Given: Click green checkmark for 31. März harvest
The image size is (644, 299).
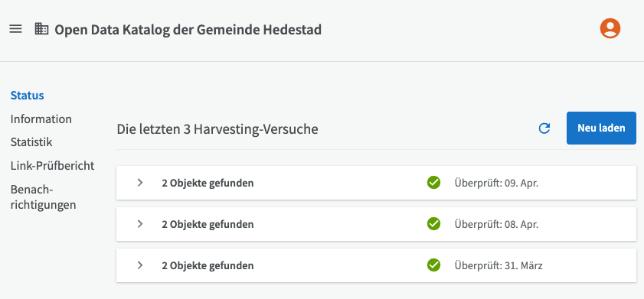Looking at the screenshot, I should point(433,265).
